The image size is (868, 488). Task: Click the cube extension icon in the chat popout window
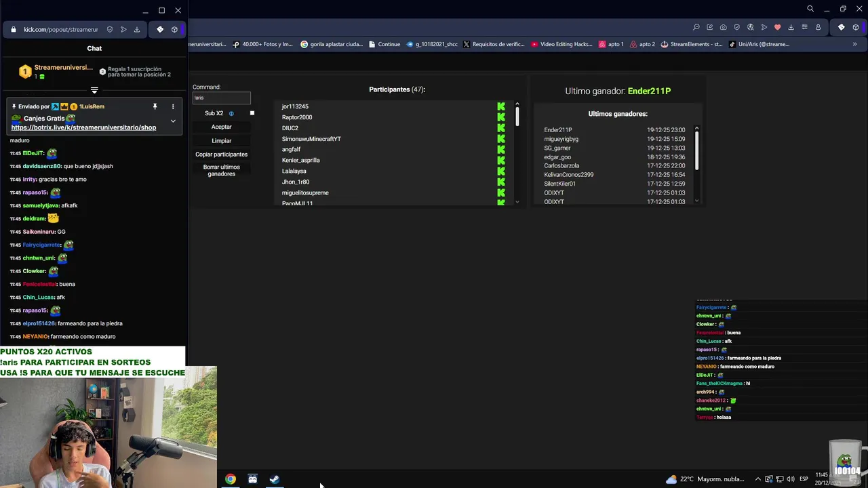coord(174,29)
